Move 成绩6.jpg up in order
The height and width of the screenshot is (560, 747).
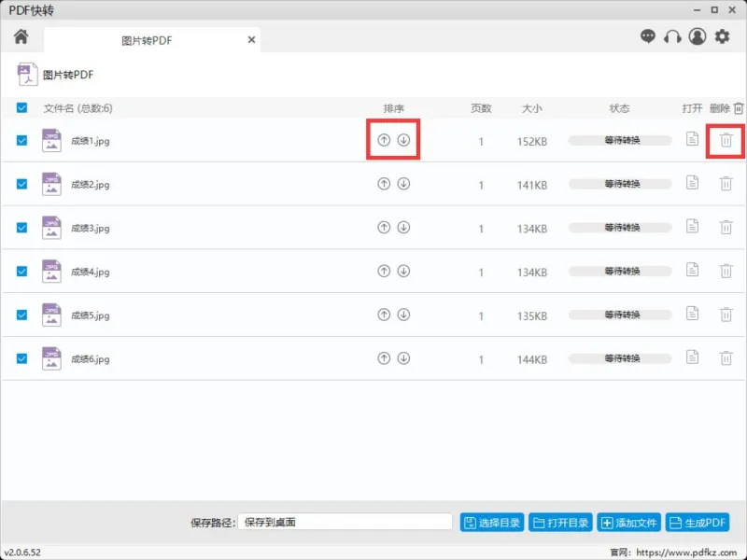pos(384,358)
